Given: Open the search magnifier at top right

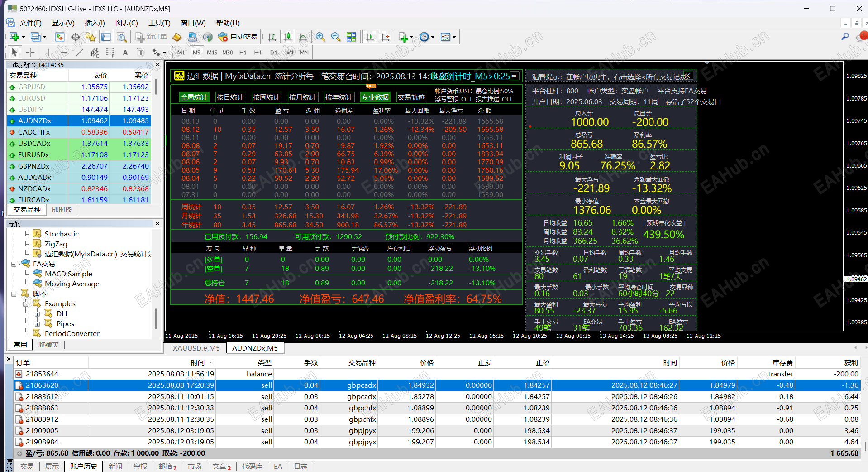Looking at the screenshot, I should 845,37.
